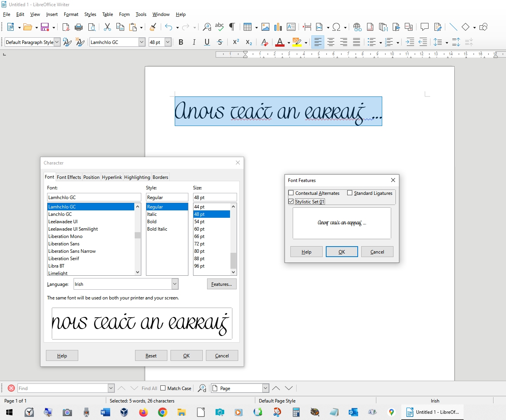Click the Superscript icon
This screenshot has height=420, width=506.
pos(235,42)
